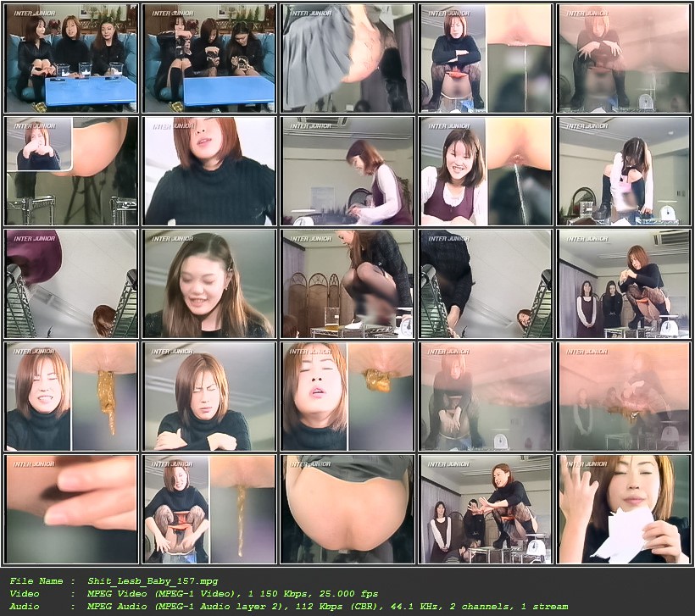Click the close-up thumbnail of the woman in a black turtleneck
695x616 pixels.
coord(209,171)
